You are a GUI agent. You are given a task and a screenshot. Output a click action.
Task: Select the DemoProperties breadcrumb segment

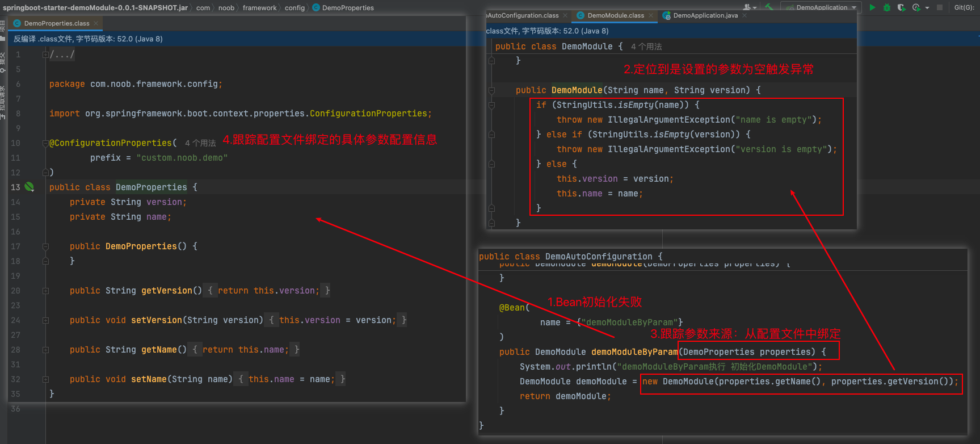(348, 7)
